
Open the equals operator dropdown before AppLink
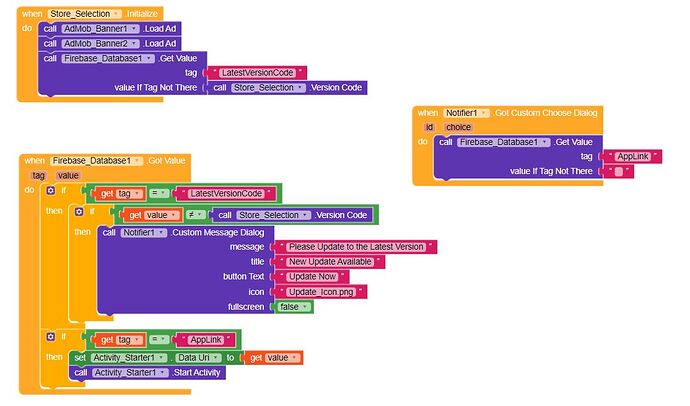pyautogui.click(x=158, y=340)
